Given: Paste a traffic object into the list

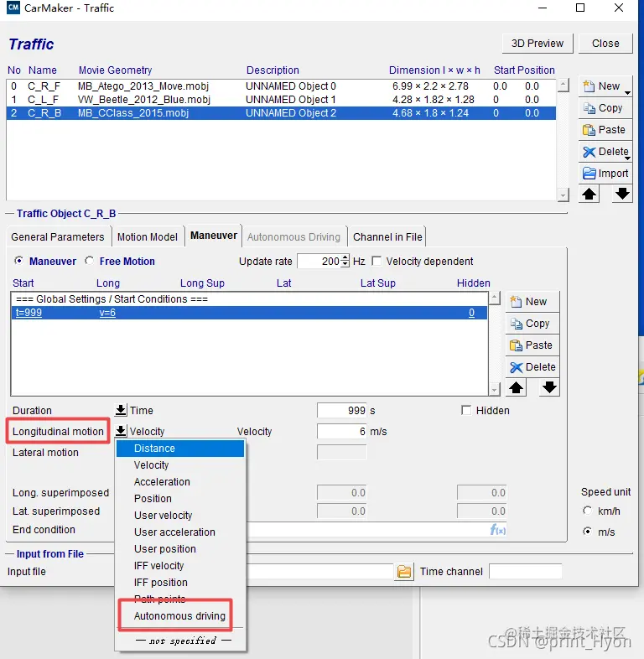Looking at the screenshot, I should coord(605,130).
